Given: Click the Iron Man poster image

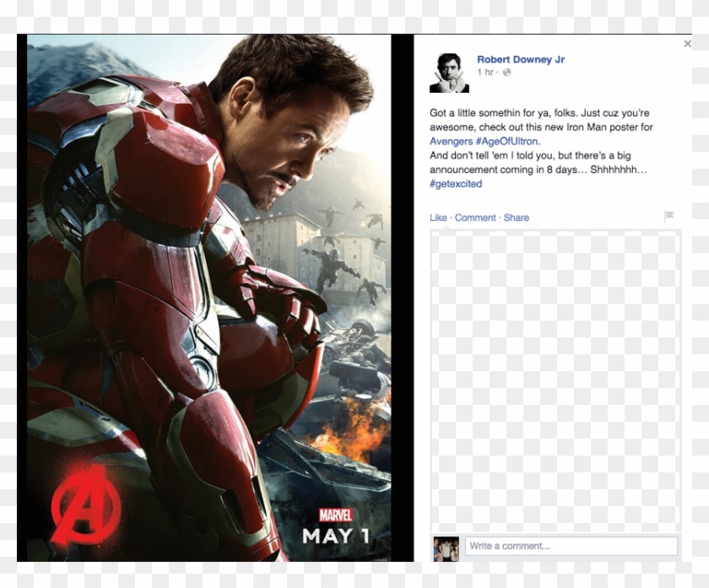Looking at the screenshot, I should (209, 298).
